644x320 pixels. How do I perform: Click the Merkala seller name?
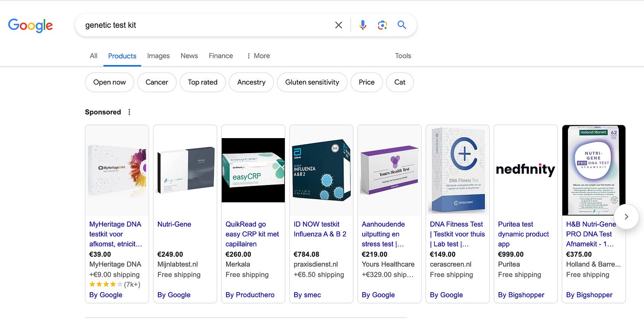pyautogui.click(x=238, y=264)
